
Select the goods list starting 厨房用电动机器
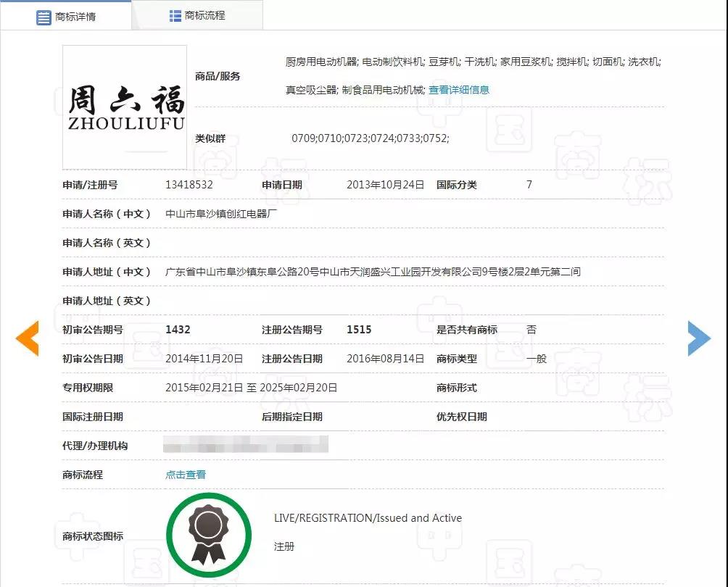[473, 75]
